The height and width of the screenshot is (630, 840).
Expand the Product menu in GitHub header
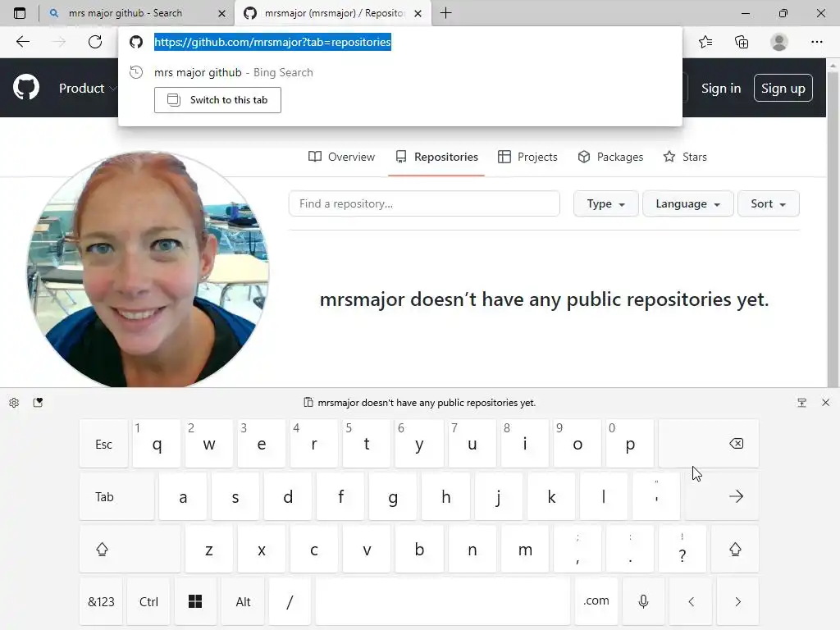point(87,88)
